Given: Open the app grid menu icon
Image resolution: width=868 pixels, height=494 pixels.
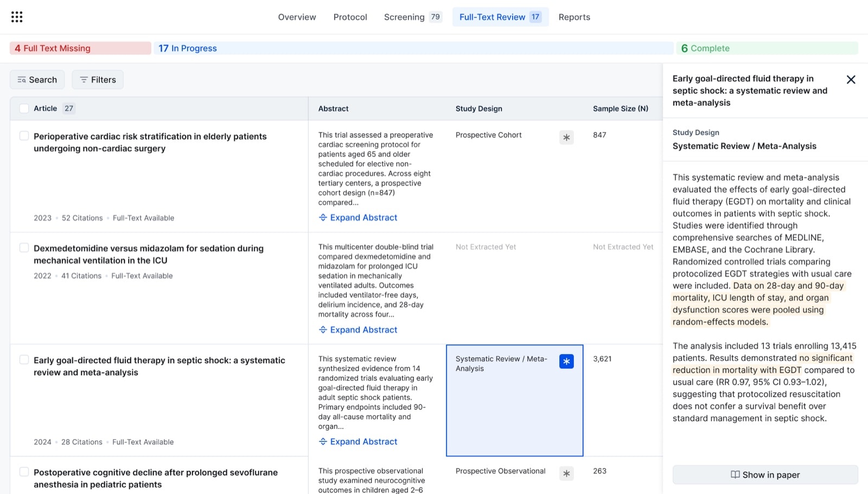Looking at the screenshot, I should pos(17,17).
